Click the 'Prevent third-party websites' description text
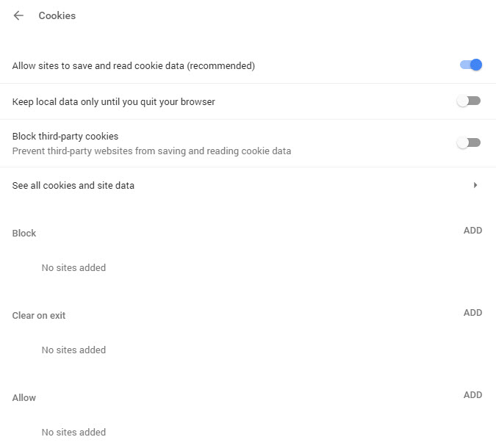 point(151,151)
